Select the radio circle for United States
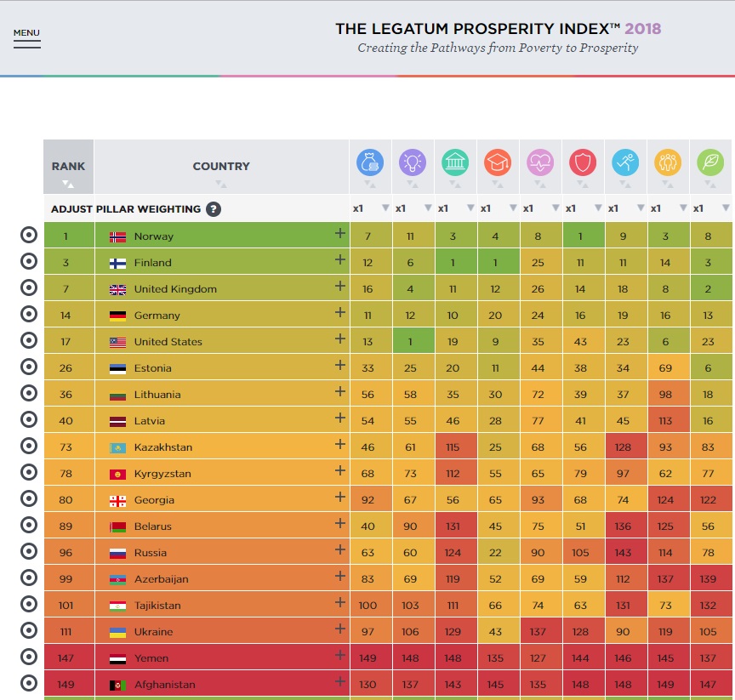This screenshot has height=700, width=735. [x=28, y=342]
